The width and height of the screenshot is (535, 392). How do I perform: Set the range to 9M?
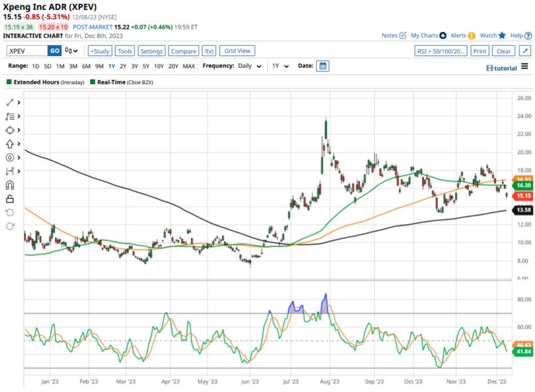point(99,66)
